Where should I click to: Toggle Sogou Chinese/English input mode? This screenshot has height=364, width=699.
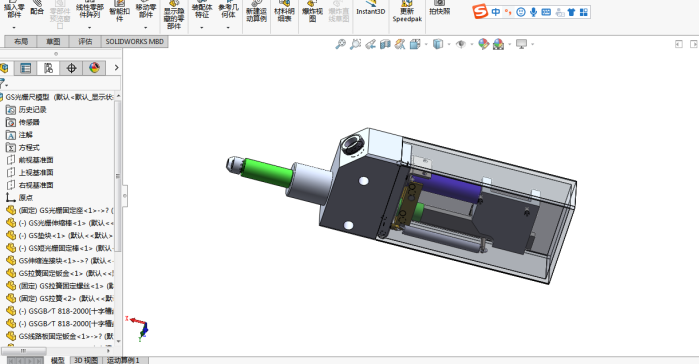tap(496, 12)
